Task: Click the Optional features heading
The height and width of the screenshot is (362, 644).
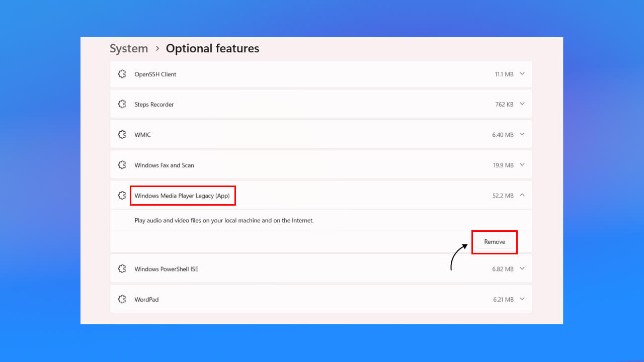Action: [212, 49]
